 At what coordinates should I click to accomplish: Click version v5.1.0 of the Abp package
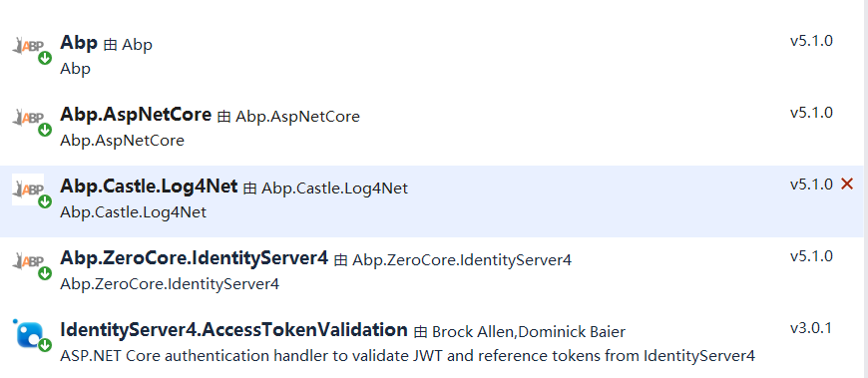tap(811, 41)
